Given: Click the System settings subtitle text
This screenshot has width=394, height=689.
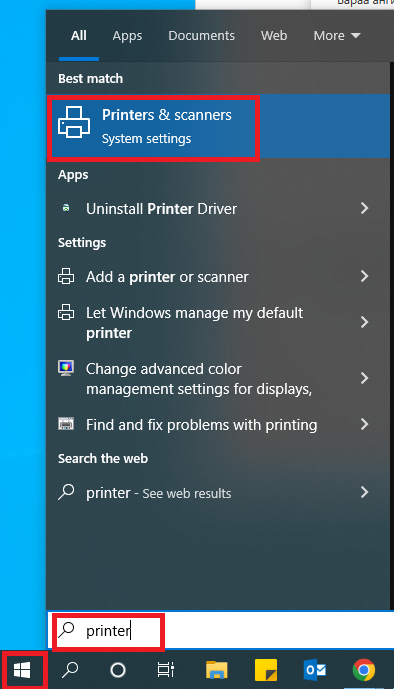Looking at the screenshot, I should pos(146,139).
